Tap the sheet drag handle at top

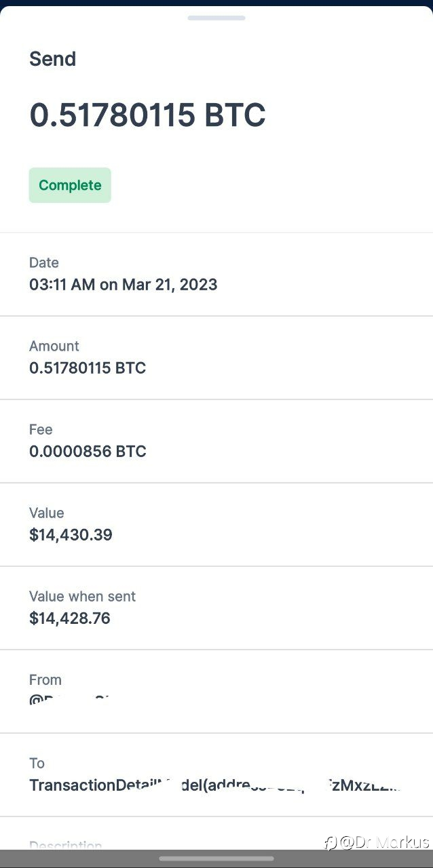click(x=216, y=18)
